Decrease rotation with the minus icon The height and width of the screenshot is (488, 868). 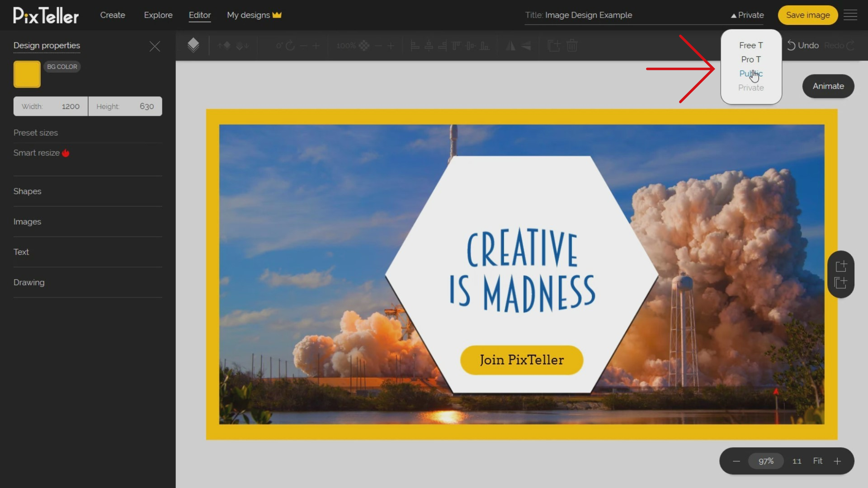303,46
